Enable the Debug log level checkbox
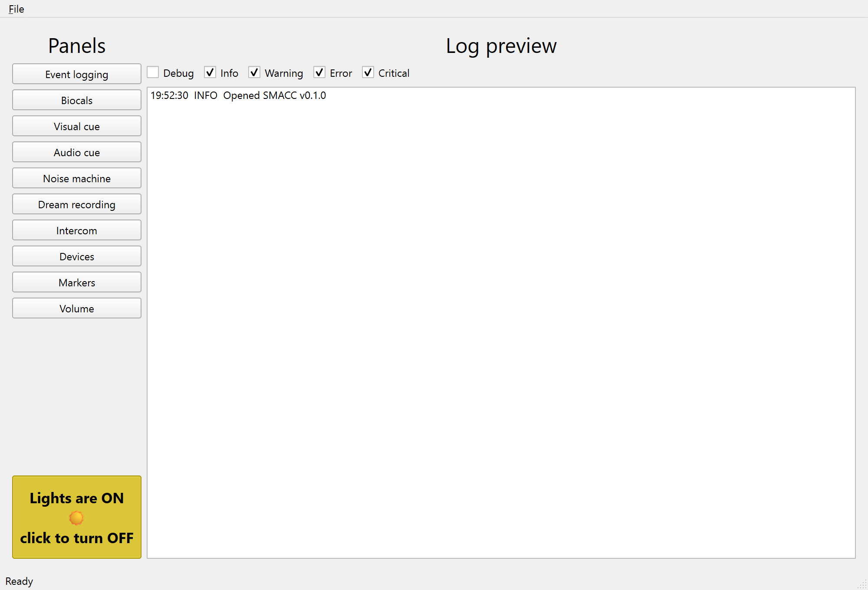This screenshot has width=868, height=590. 153,72
